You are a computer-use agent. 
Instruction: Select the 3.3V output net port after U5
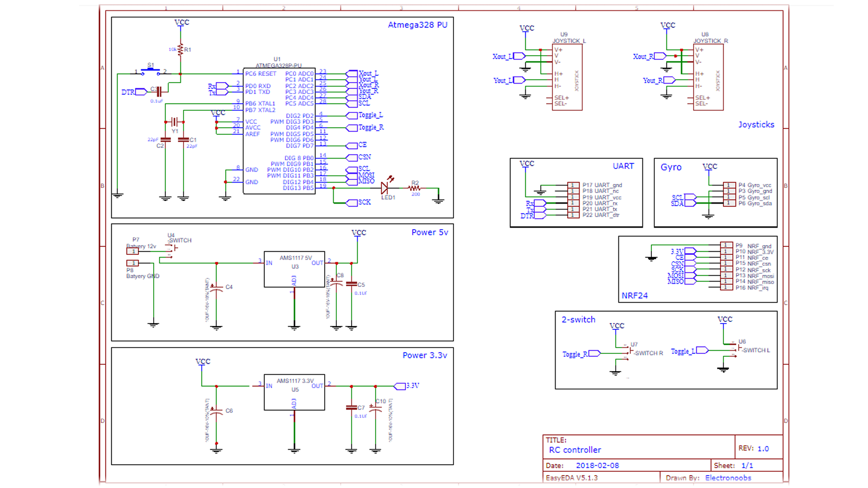click(x=406, y=386)
